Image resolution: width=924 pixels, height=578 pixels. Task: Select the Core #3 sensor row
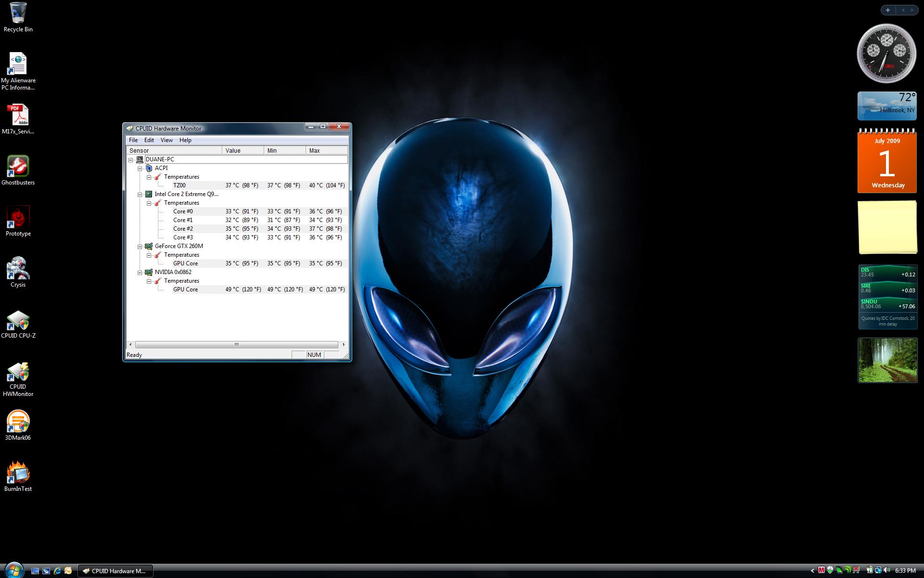[x=259, y=237]
